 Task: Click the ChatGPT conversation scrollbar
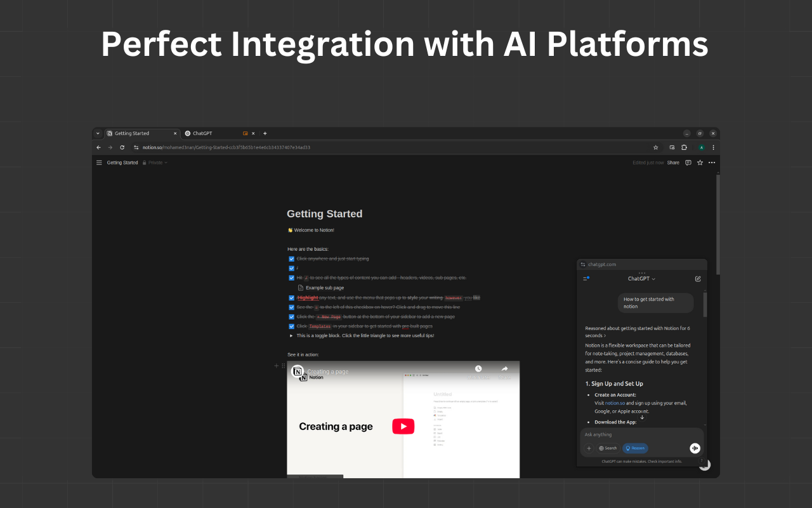pos(705,304)
